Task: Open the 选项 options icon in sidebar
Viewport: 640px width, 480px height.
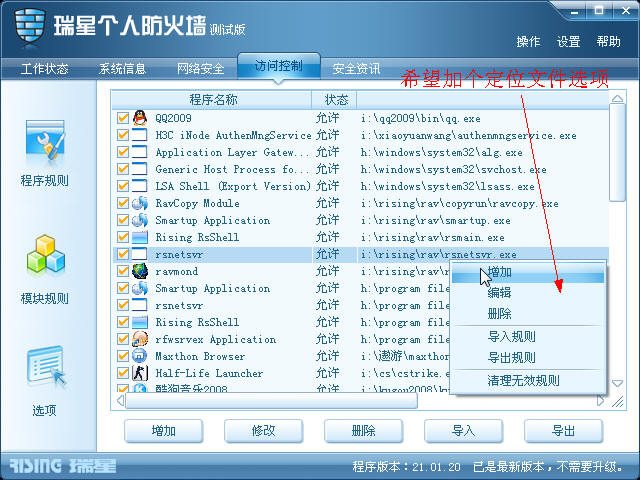Action: (x=46, y=366)
